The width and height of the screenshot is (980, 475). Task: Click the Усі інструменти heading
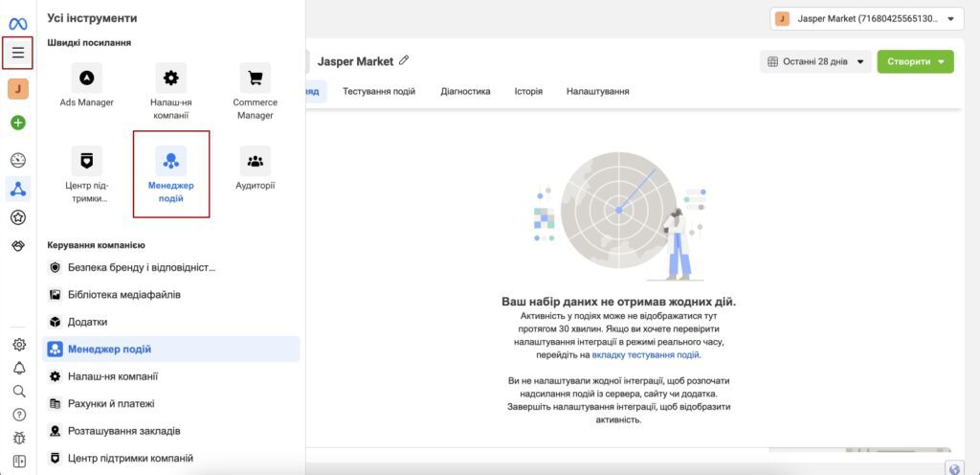(93, 19)
